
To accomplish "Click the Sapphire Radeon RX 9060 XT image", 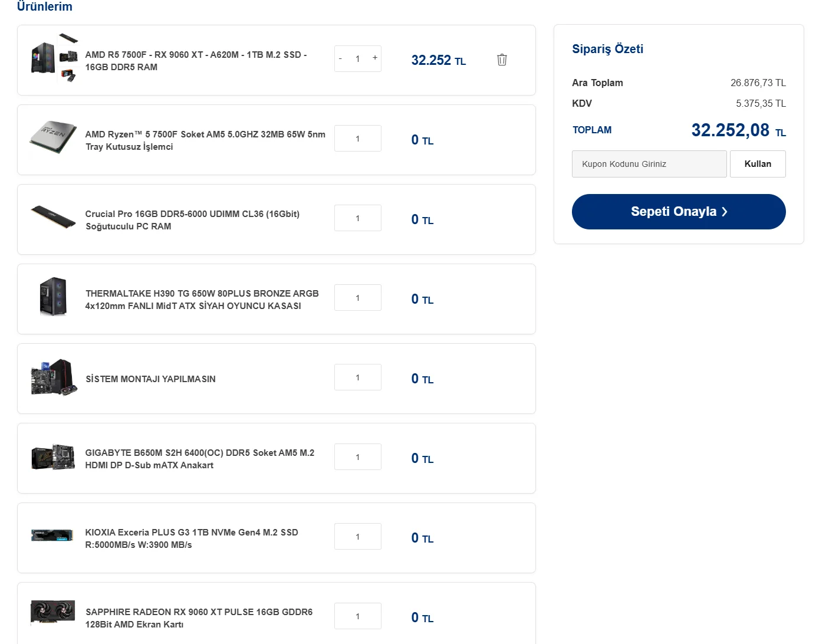I will click(53, 613).
